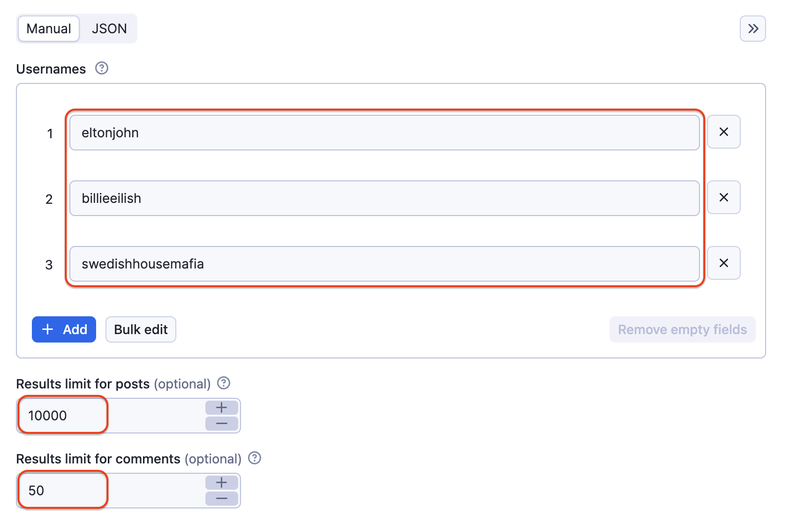The image size is (812, 522).
Task: Collapse the panel with the double-chevron icon
Action: [752, 29]
